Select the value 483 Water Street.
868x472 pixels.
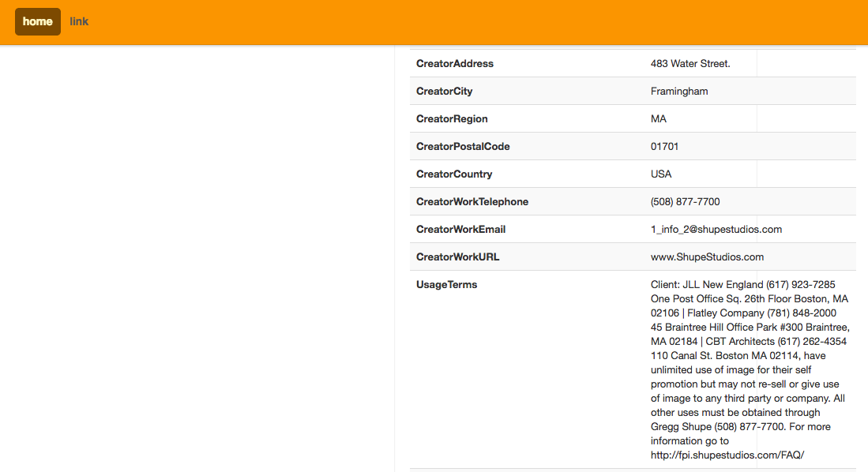tap(690, 64)
